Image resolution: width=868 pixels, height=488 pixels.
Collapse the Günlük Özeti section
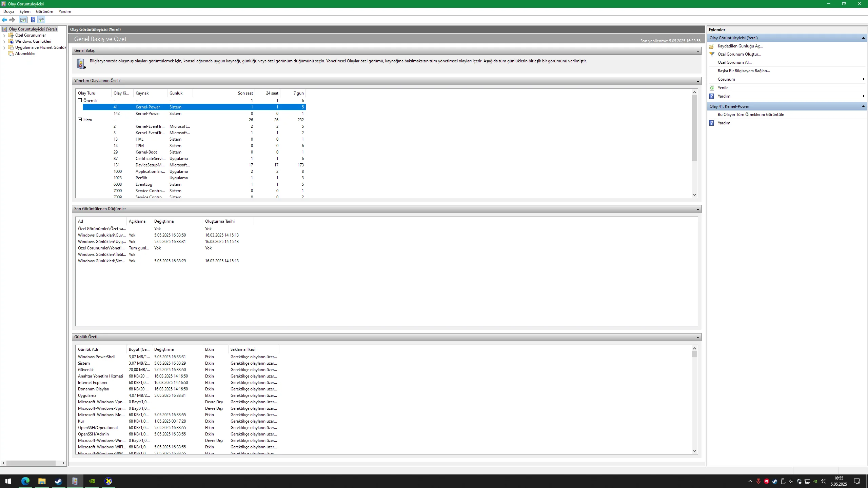(698, 337)
